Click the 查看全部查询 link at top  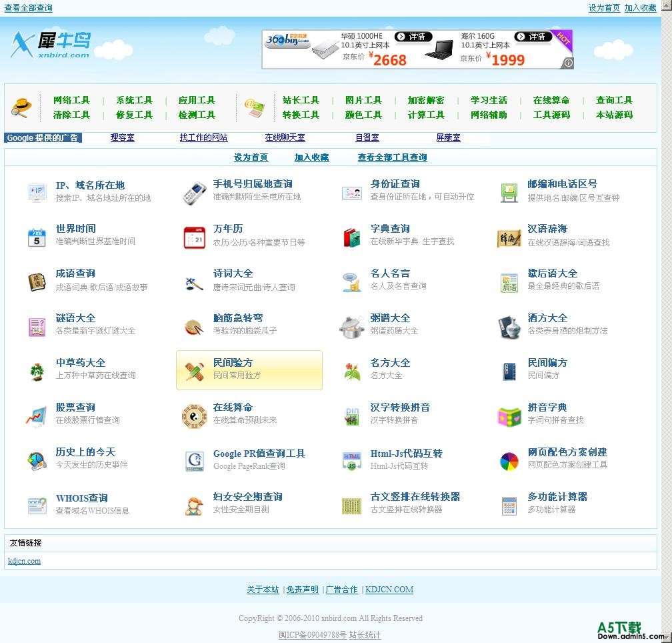[28, 8]
